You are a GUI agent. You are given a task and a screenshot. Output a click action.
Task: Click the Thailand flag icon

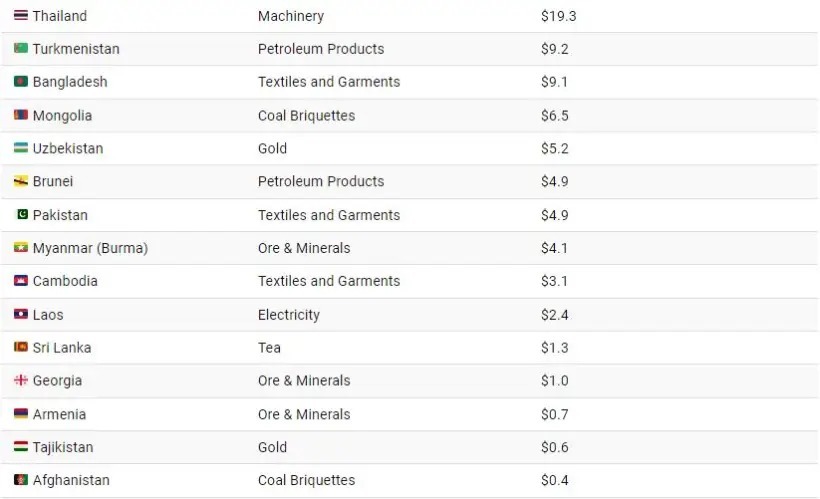point(21,15)
